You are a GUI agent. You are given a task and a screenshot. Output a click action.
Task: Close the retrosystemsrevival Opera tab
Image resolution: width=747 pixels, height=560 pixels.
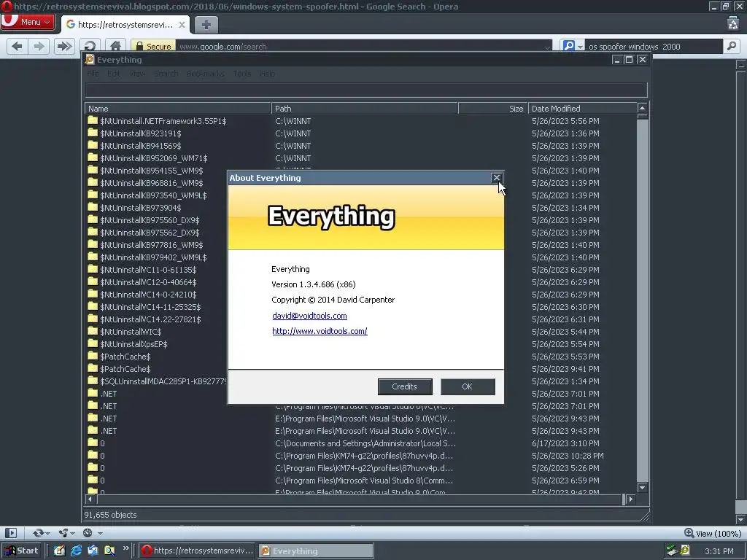[182, 25]
